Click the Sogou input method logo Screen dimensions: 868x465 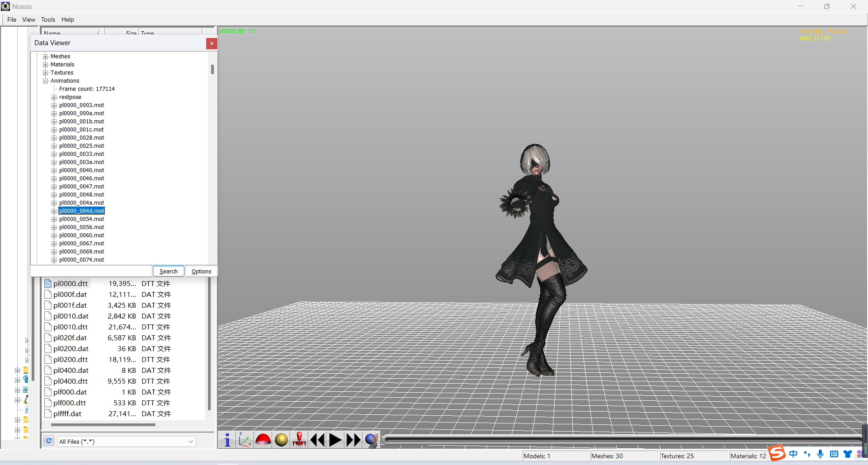(777, 452)
